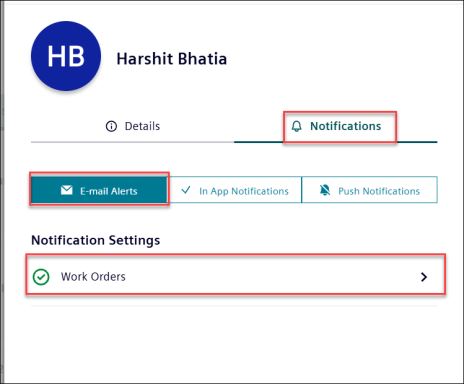Viewport: 464px width, 384px height.
Task: Click the checkmark icon in In App Notifications
Action: 186,190
